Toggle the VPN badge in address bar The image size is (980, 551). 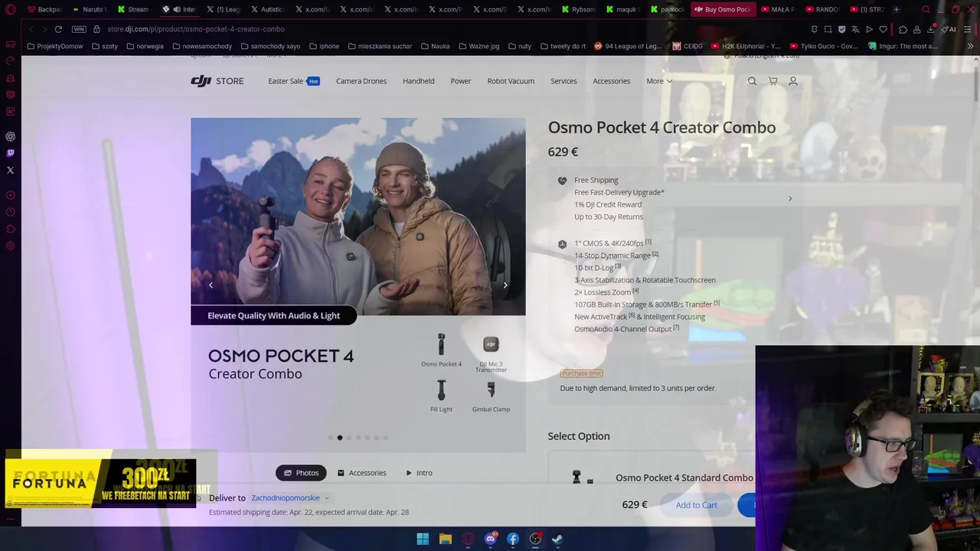(79, 29)
